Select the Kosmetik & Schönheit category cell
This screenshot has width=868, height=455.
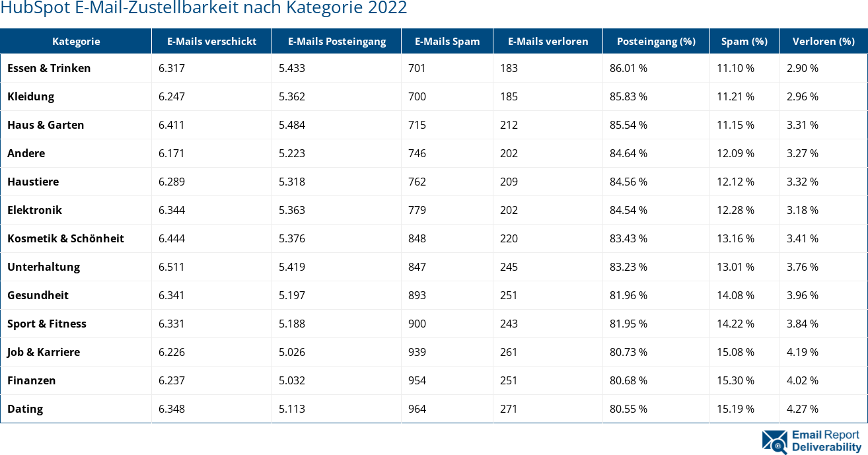[65, 238]
